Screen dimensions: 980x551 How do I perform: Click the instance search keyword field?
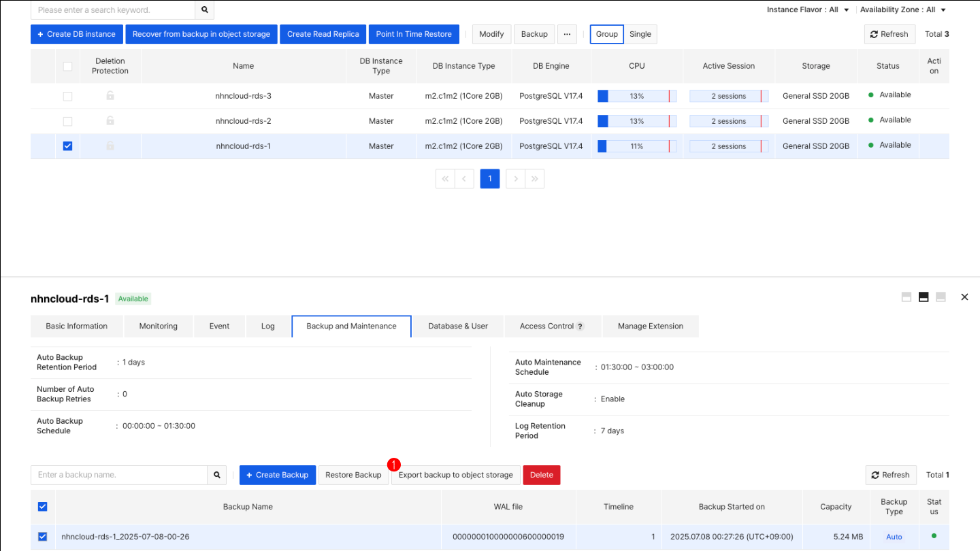point(113,10)
